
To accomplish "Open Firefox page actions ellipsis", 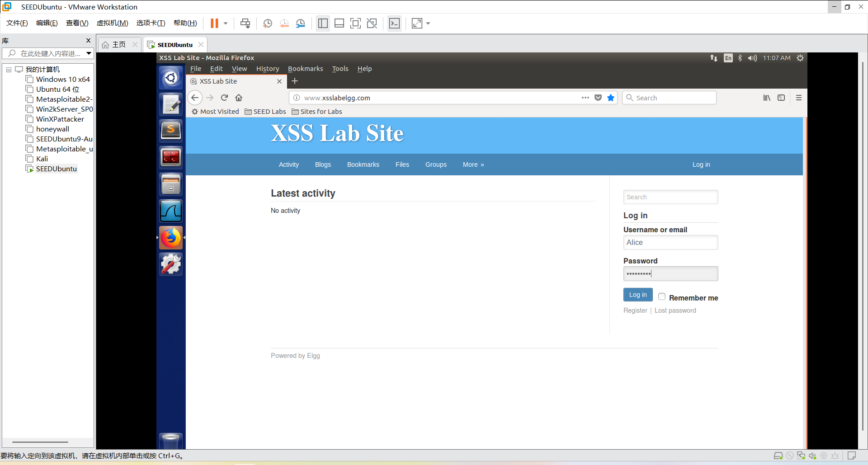I will click(x=585, y=98).
